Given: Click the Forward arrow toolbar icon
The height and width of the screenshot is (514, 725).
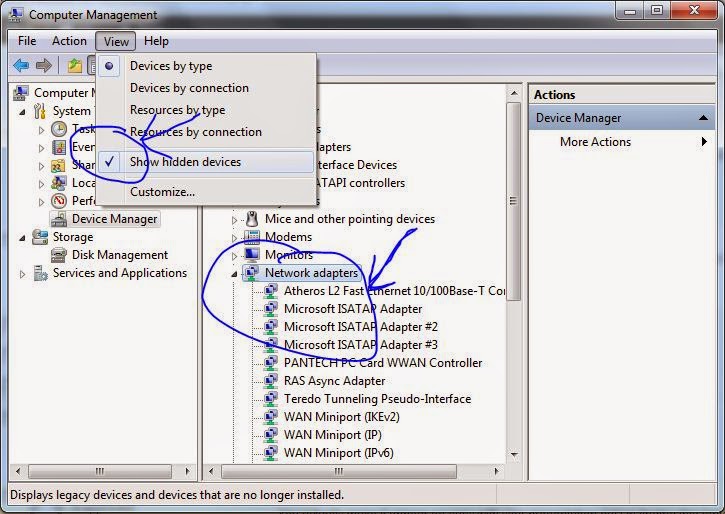Looking at the screenshot, I should (44, 66).
